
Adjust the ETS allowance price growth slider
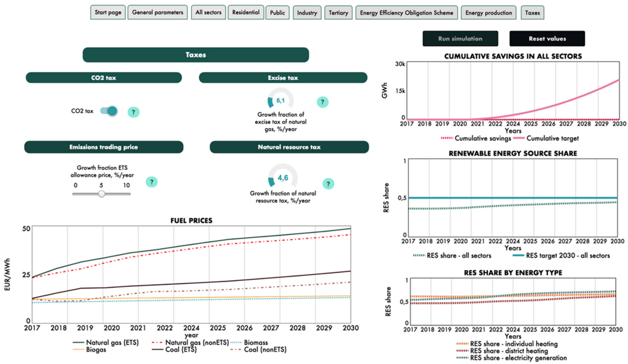tap(101, 194)
